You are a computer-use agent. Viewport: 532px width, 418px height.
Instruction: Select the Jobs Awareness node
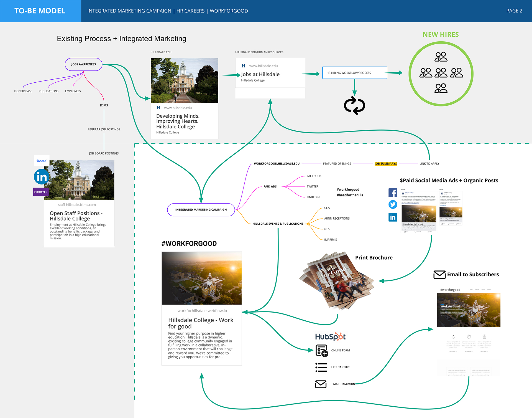tap(83, 64)
